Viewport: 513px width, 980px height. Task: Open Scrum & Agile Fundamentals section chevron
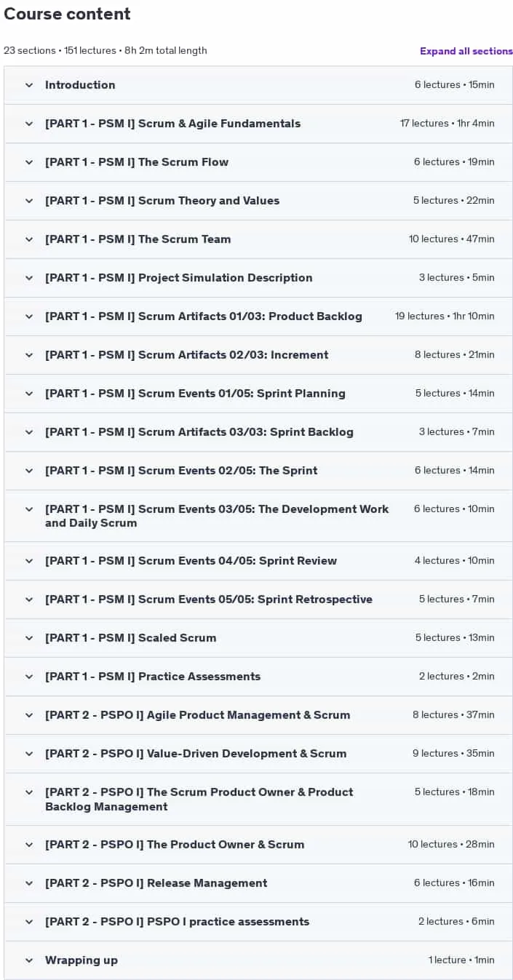point(29,124)
